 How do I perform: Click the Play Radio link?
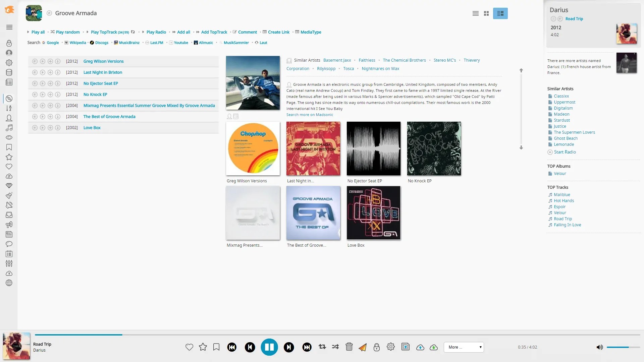click(x=156, y=32)
